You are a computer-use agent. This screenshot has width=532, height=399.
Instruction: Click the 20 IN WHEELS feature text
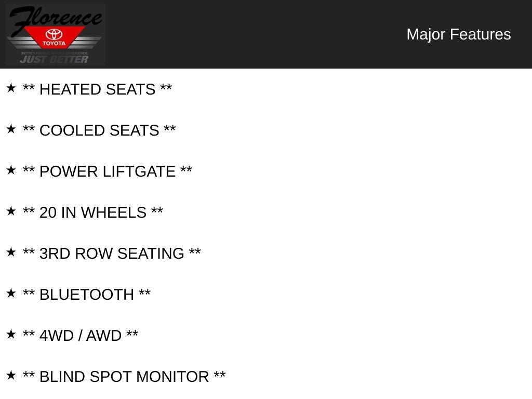[x=93, y=212]
